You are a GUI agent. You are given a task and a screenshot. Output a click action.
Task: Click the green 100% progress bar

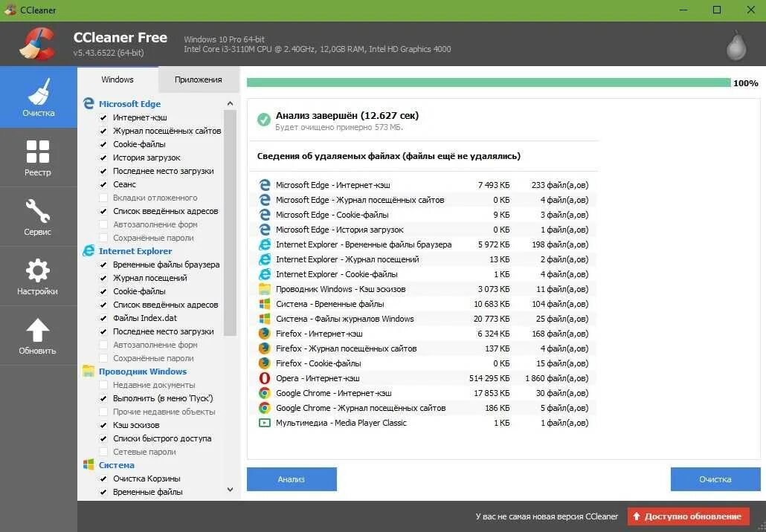[489, 82]
